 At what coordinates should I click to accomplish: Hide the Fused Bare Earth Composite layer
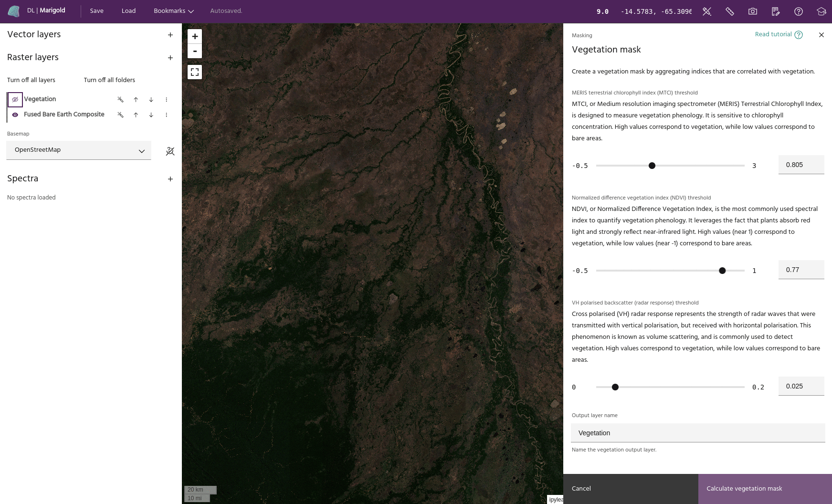coord(15,115)
